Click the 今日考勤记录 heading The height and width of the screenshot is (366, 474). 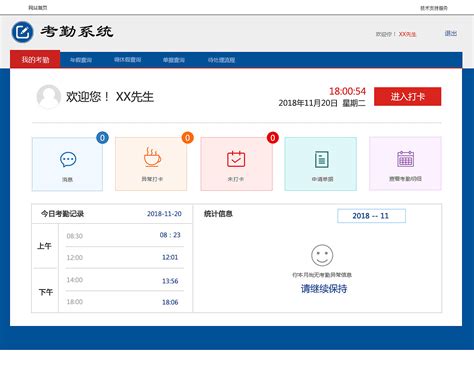click(62, 214)
